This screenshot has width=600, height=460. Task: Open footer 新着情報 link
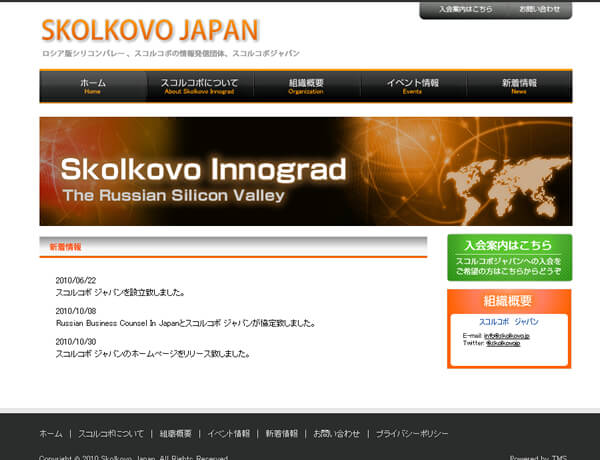point(282,434)
